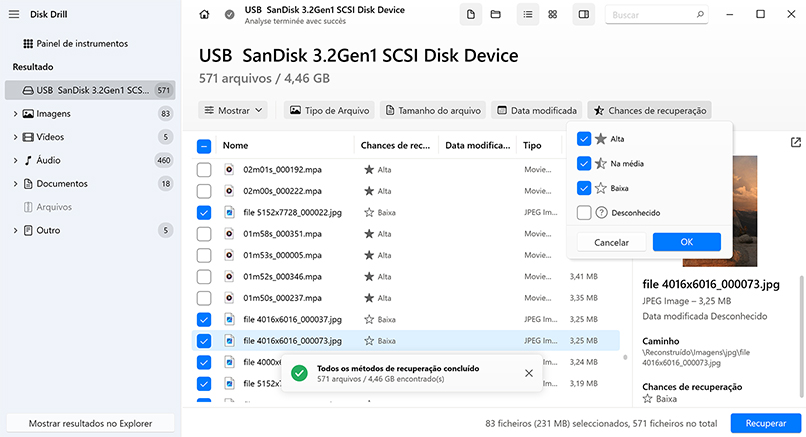Open the hamburger menu
This screenshot has height=437, width=806.
tap(14, 15)
